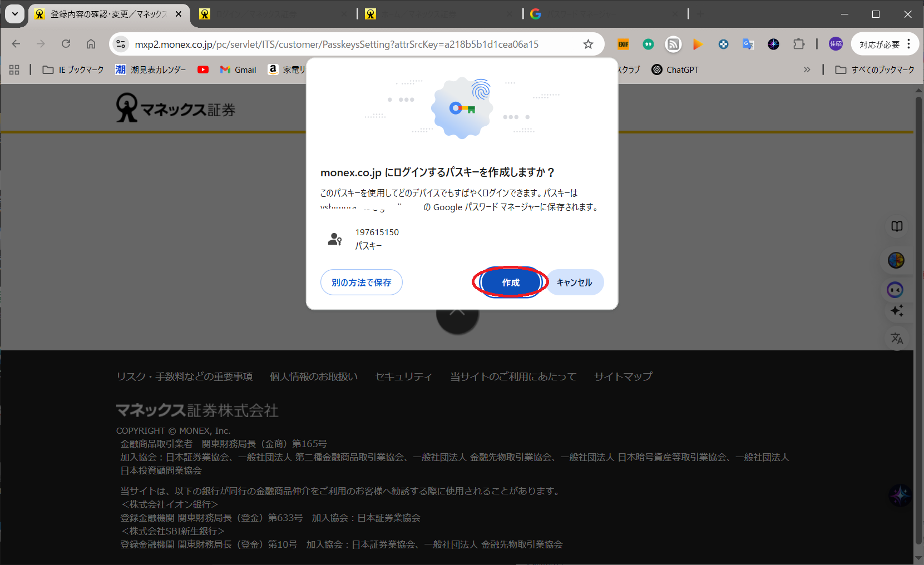View site information in address bar
This screenshot has height=565, width=924.
click(121, 44)
